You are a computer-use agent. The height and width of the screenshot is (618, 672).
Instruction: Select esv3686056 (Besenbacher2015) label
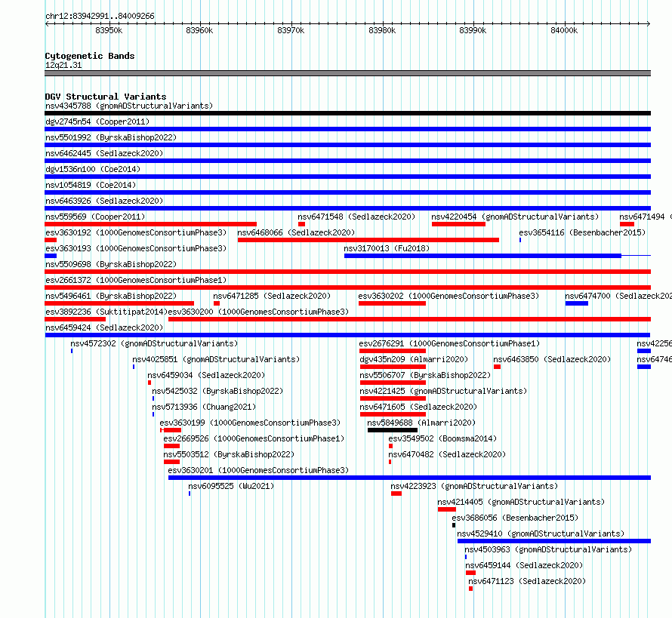click(515, 518)
